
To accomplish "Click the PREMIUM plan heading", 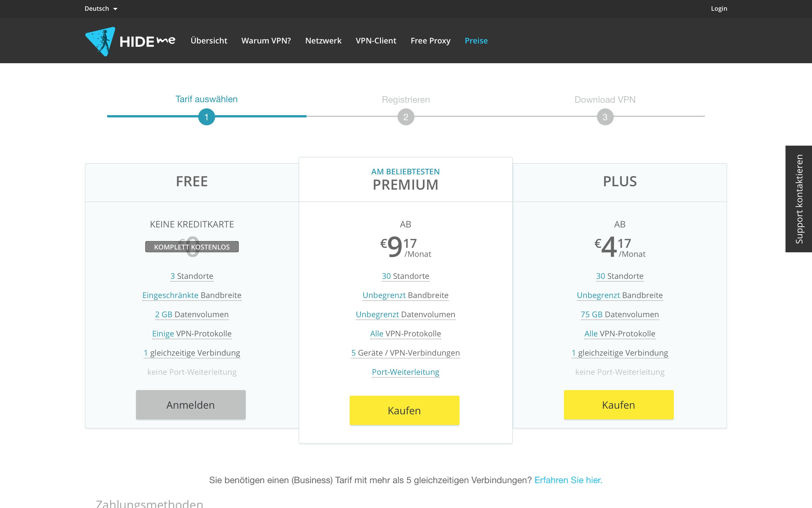I will (405, 185).
